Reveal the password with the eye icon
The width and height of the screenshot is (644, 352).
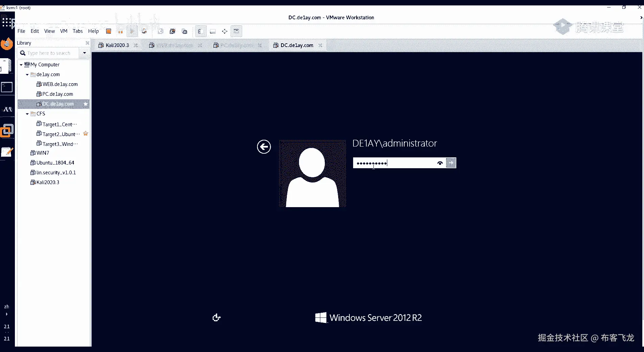440,163
